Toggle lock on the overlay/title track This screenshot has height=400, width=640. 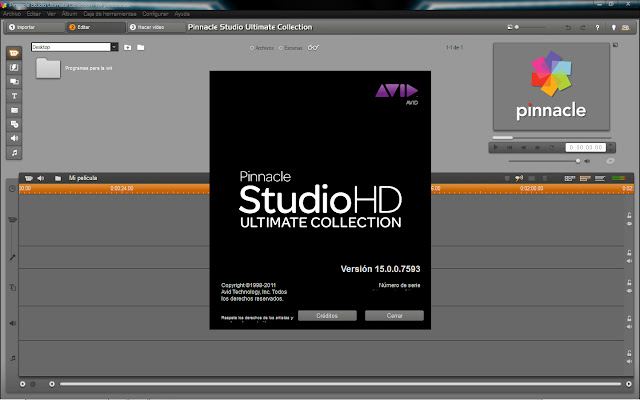[x=629, y=282]
